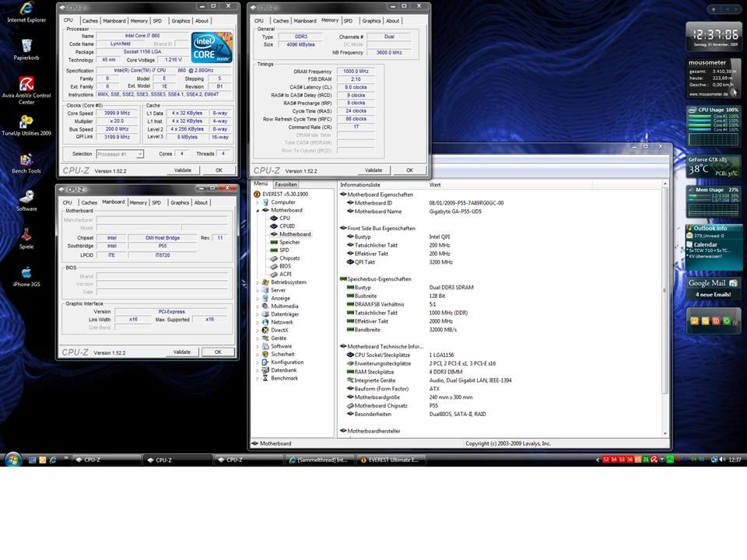Click Validate in CPU-Z memory window
Viewport: 747px width, 560px height.
pyautogui.click(x=373, y=170)
